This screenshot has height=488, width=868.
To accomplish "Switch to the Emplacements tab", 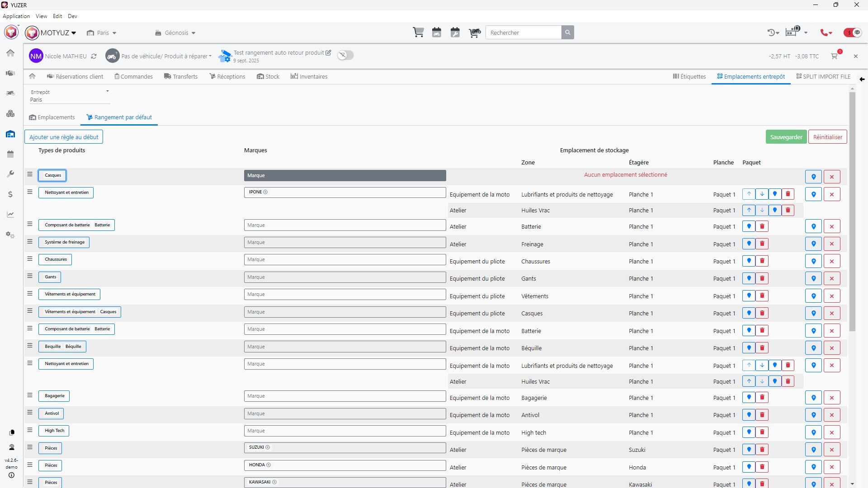I will 52,117.
